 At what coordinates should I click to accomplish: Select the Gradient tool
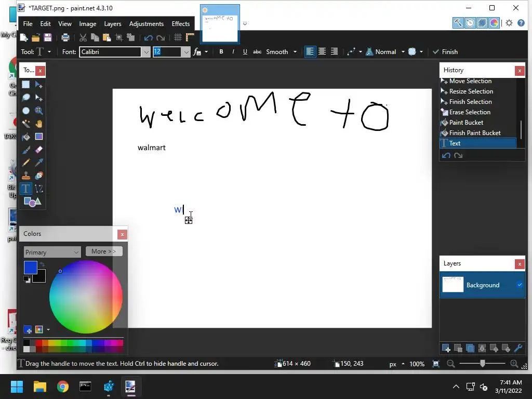click(x=38, y=137)
